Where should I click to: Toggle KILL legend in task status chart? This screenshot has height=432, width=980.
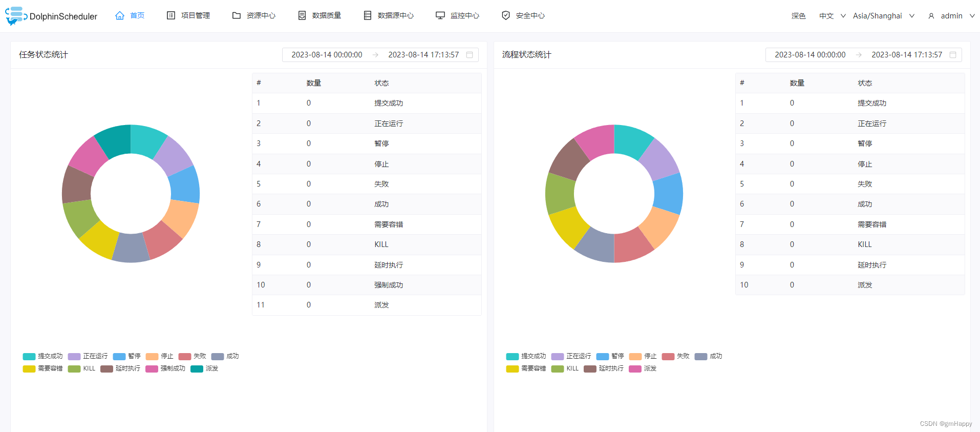click(81, 368)
